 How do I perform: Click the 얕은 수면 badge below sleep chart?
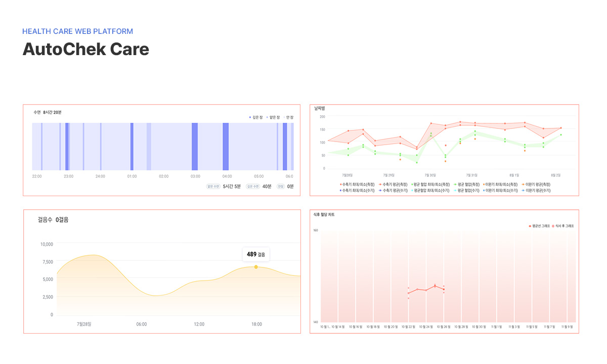coord(213,187)
